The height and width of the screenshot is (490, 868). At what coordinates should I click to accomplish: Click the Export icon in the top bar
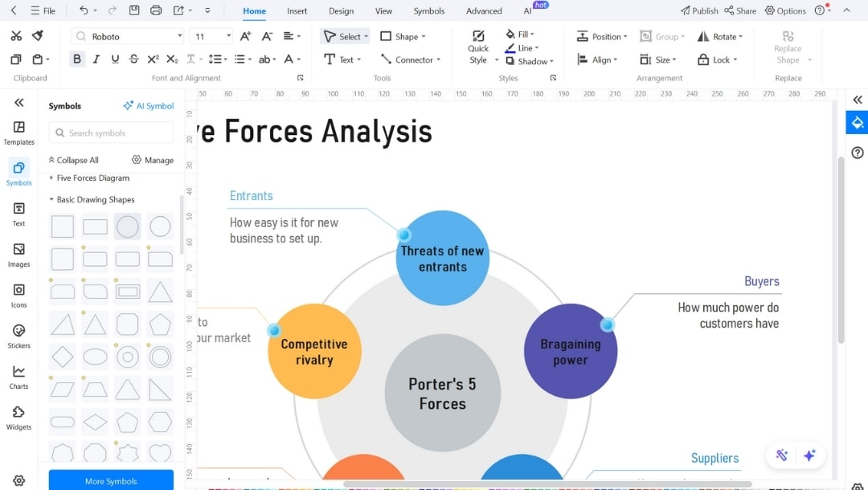[178, 10]
